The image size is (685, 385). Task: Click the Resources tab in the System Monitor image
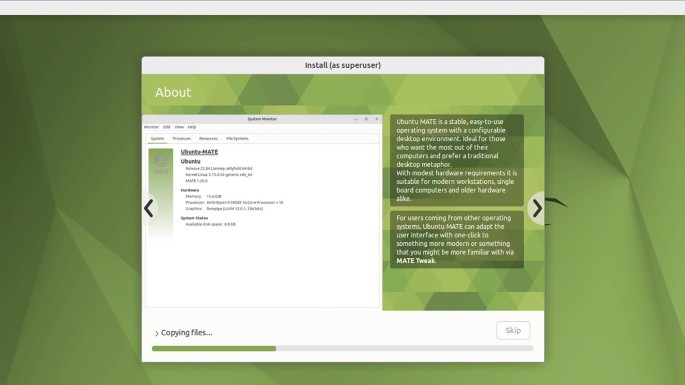(x=208, y=139)
